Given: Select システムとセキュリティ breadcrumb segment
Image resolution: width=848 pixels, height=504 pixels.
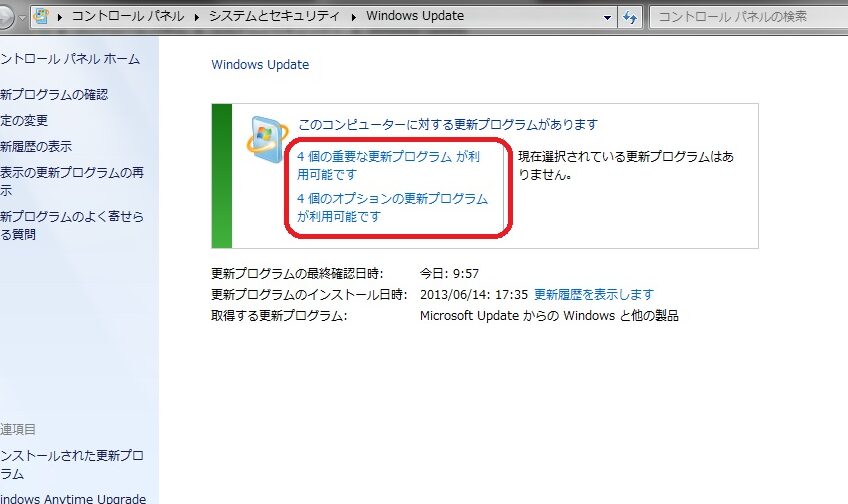Looking at the screenshot, I should [274, 16].
